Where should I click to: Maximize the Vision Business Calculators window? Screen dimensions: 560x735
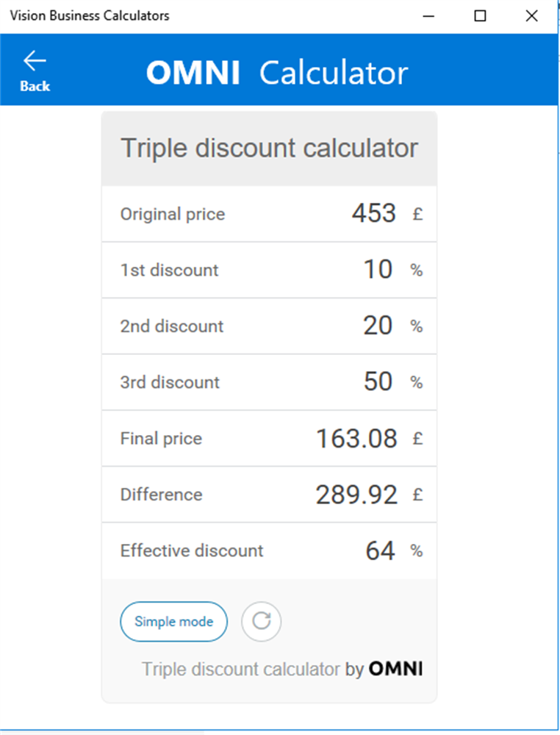tap(480, 15)
